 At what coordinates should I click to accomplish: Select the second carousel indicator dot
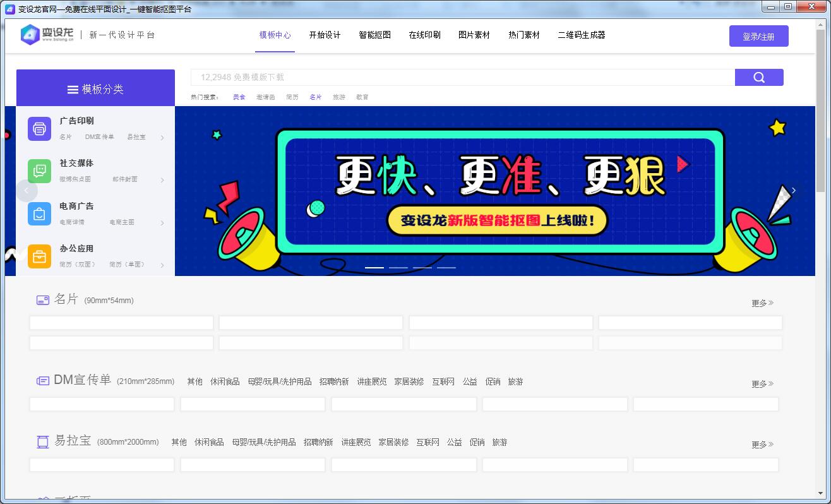point(398,267)
